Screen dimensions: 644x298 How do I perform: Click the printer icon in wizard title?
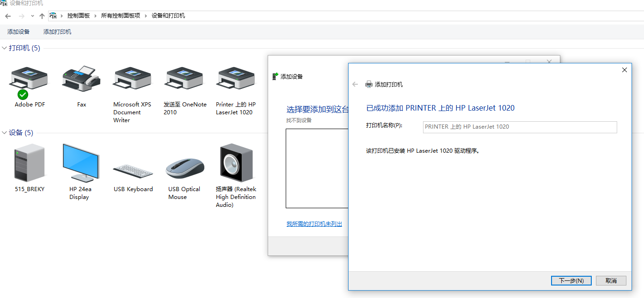pos(369,84)
